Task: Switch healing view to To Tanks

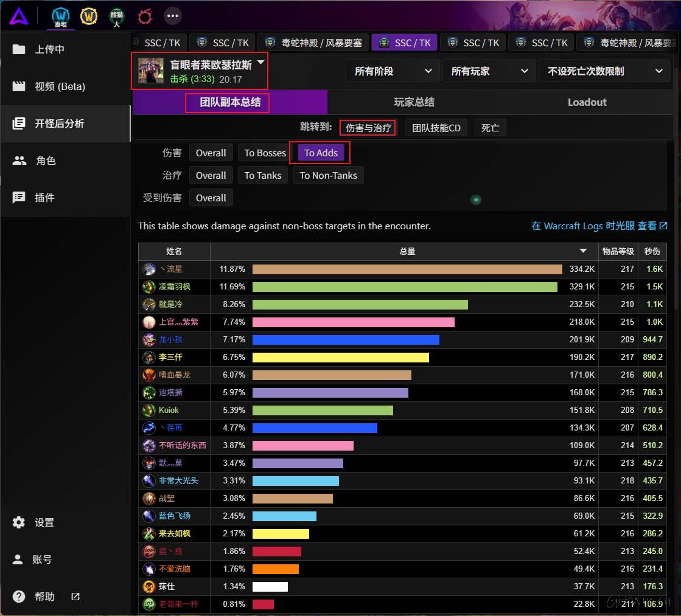Action: pos(262,175)
